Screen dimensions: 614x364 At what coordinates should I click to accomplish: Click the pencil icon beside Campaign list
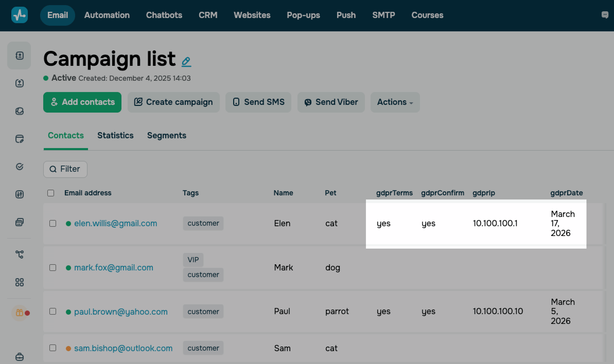186,62
